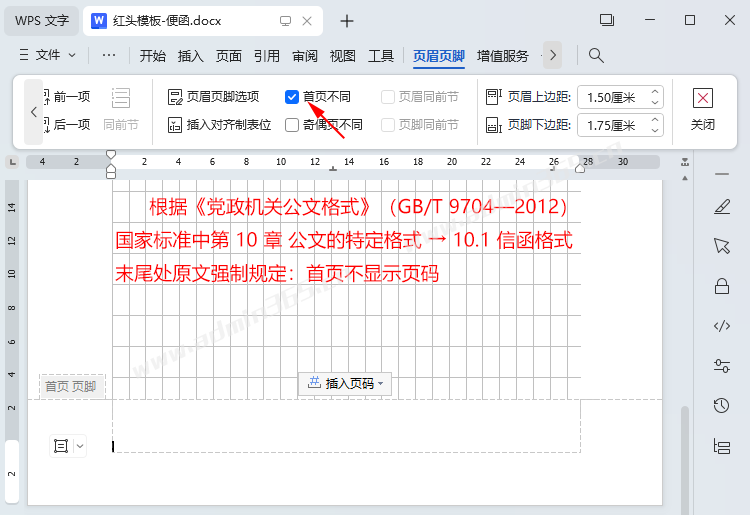Open a new tab with plus button
The height and width of the screenshot is (515, 750).
click(x=347, y=21)
